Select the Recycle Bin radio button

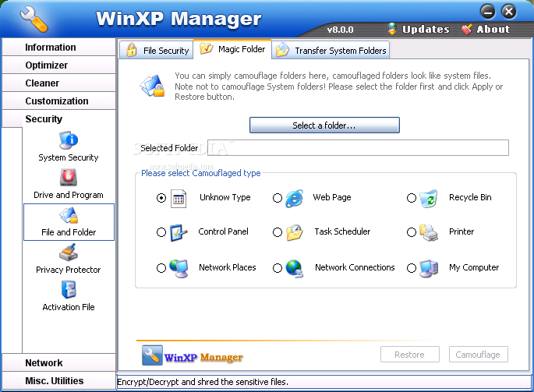[412, 198]
